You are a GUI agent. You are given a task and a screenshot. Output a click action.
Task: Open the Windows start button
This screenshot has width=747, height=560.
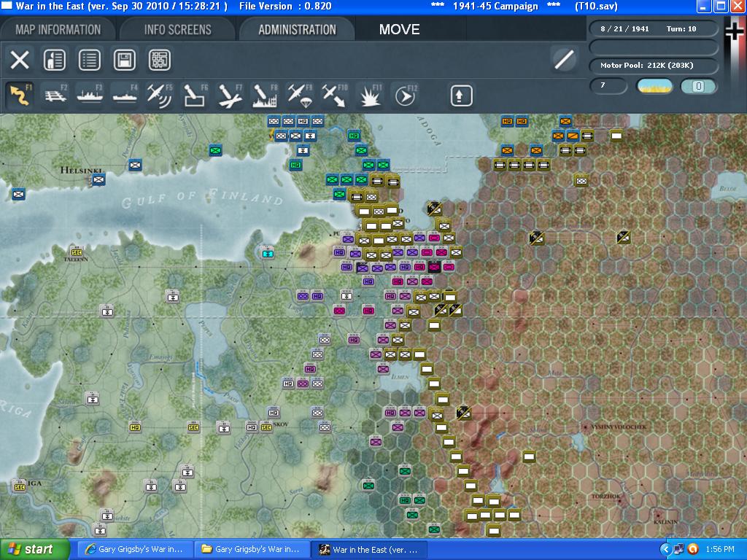[34, 549]
